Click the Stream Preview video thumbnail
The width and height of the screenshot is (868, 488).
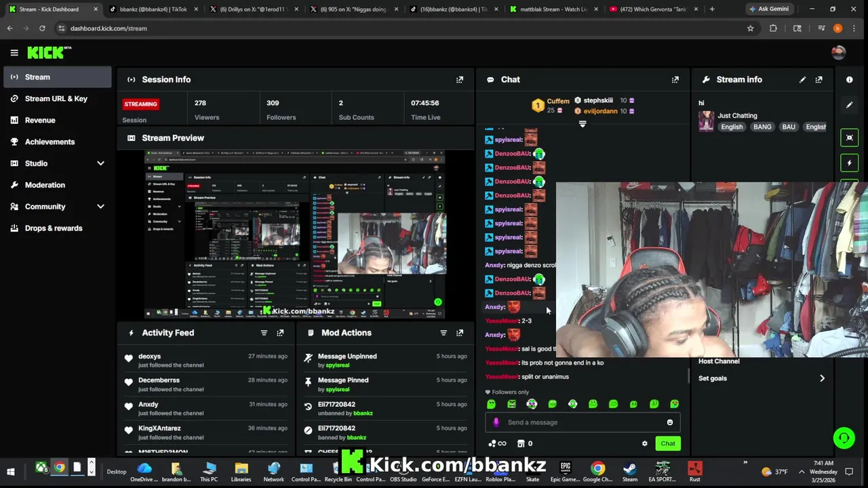click(295, 235)
